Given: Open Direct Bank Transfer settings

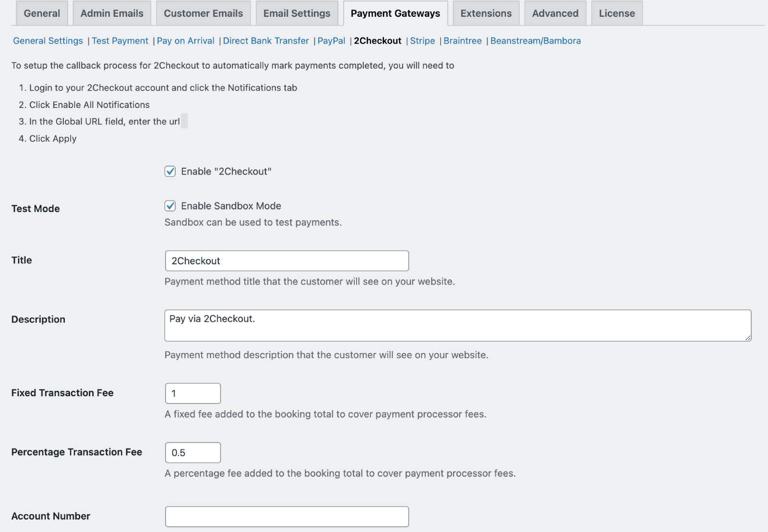Looking at the screenshot, I should pyautogui.click(x=266, y=41).
